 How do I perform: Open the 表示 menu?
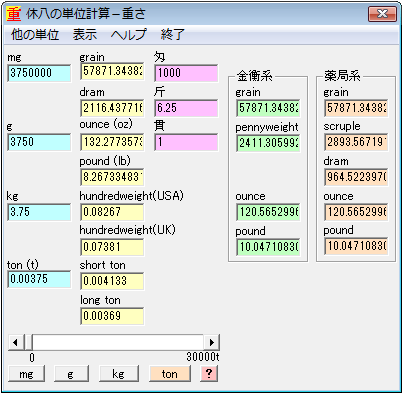[x=85, y=35]
